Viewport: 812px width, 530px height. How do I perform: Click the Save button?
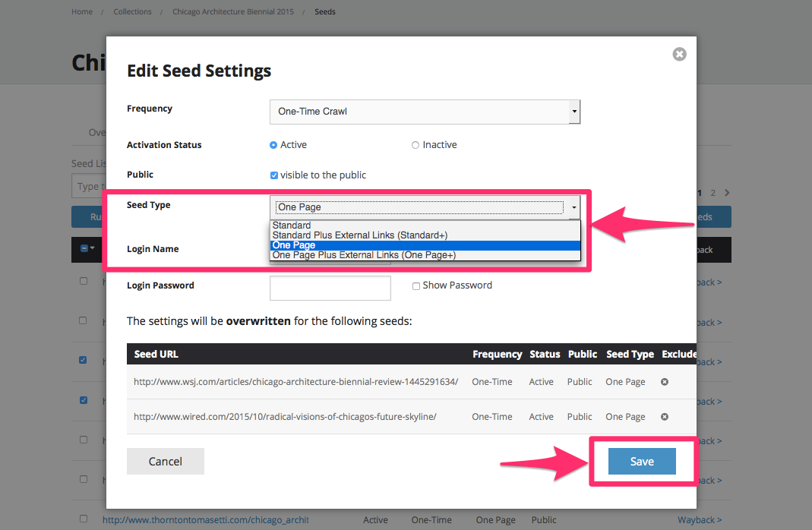641,462
